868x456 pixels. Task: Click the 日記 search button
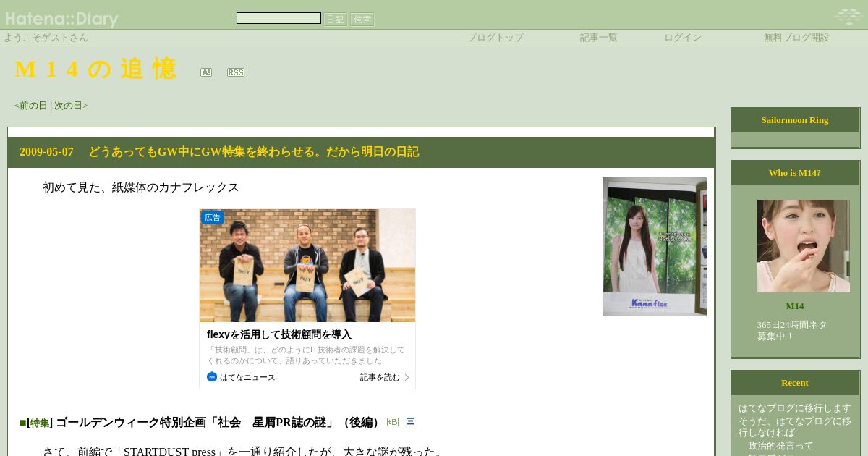pyautogui.click(x=336, y=20)
